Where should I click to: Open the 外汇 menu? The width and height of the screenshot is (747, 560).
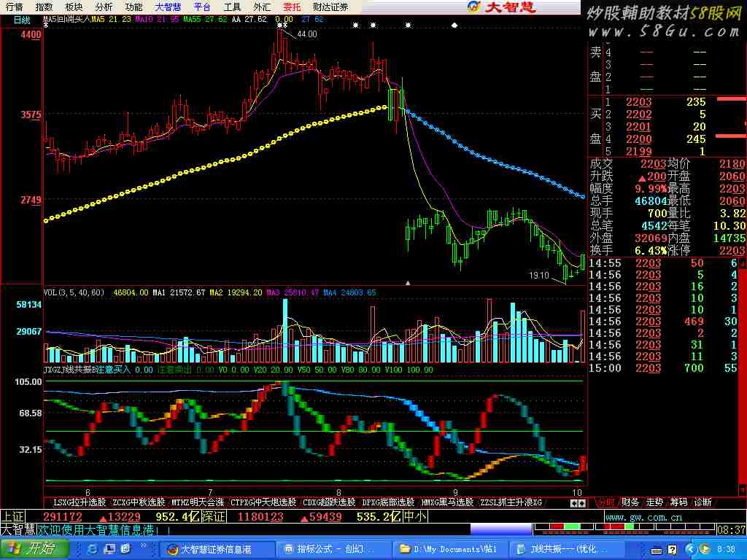tap(262, 7)
